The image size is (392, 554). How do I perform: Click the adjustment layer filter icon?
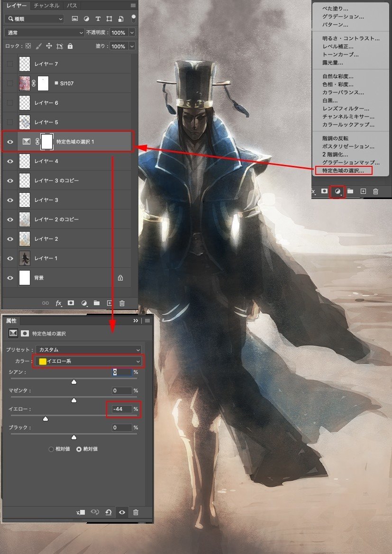click(x=86, y=19)
